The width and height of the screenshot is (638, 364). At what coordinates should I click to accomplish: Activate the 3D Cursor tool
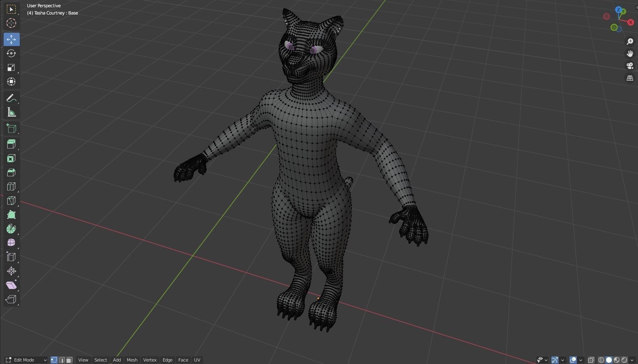[x=11, y=23]
